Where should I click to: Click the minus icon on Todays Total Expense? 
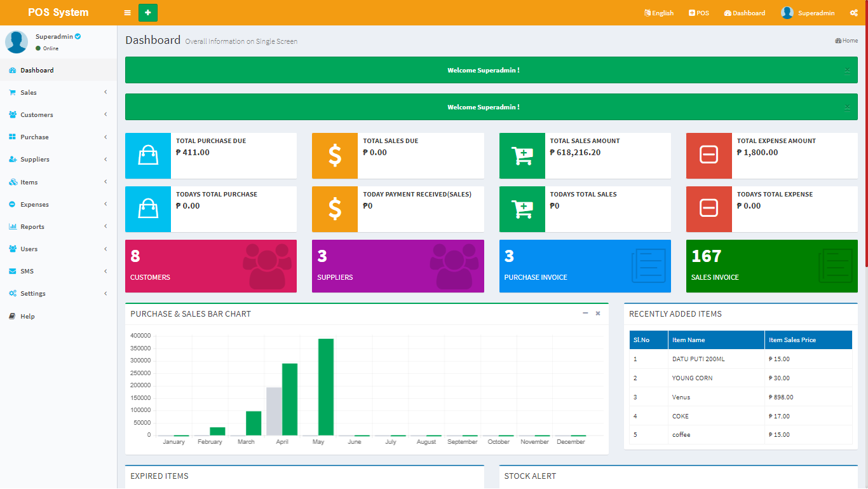click(x=709, y=209)
